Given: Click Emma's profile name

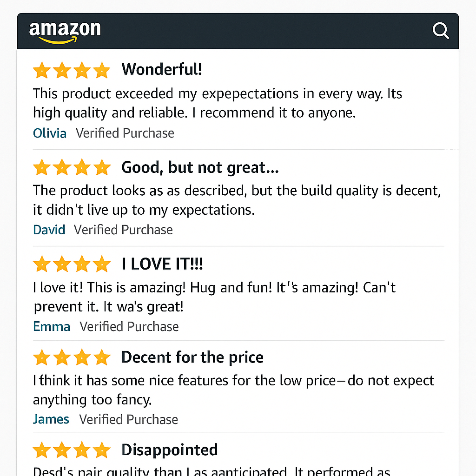Looking at the screenshot, I should click(52, 326).
